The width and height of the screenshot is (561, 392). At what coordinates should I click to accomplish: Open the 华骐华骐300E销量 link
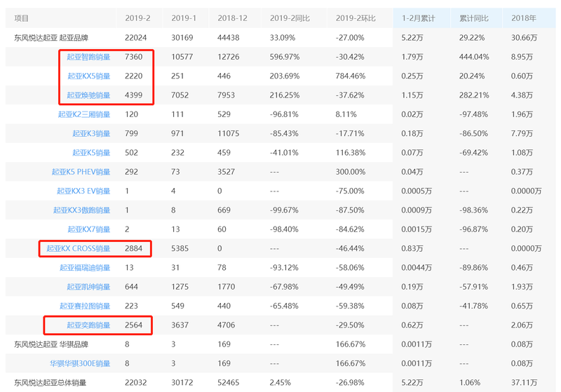[79, 363]
